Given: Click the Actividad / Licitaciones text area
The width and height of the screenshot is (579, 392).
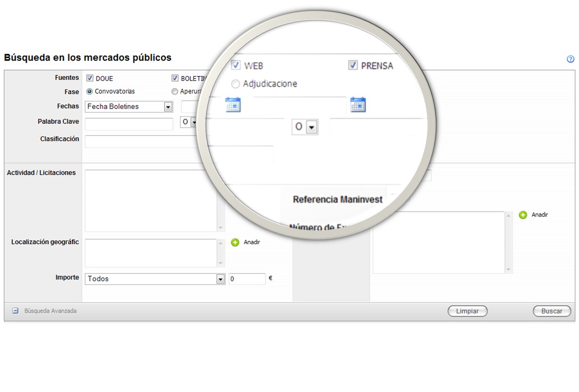Looking at the screenshot, I should click(151, 201).
